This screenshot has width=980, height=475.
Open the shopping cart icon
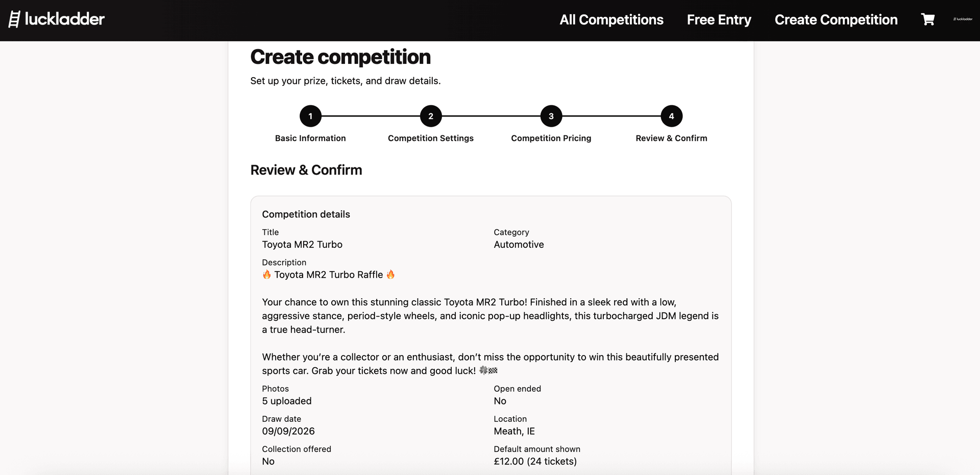pyautogui.click(x=927, y=19)
